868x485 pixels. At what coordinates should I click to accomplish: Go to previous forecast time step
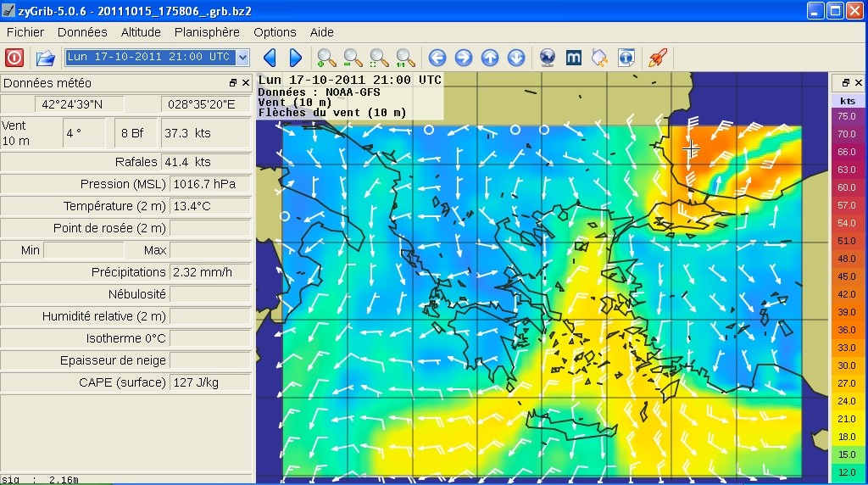270,58
